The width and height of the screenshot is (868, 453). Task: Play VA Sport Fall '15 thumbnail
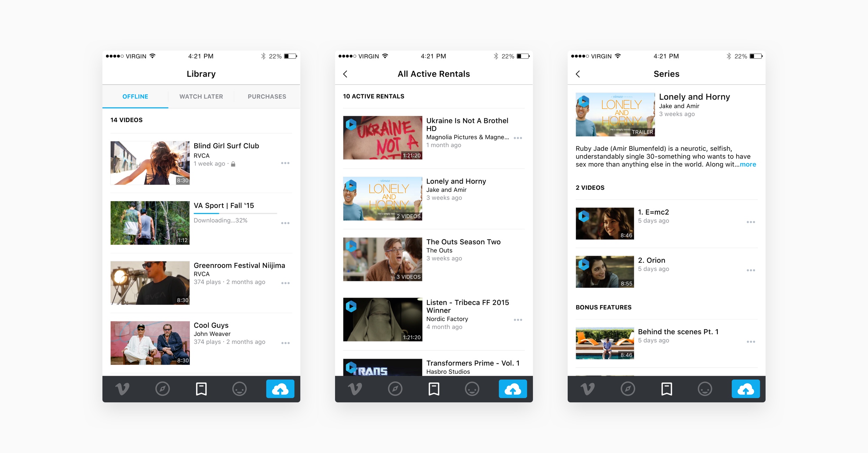(150, 223)
